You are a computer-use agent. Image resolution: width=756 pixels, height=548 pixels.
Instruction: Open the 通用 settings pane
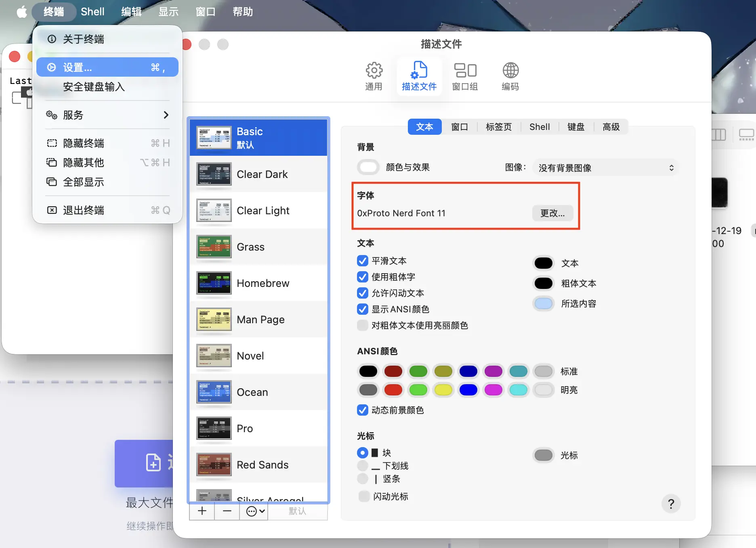(x=374, y=76)
